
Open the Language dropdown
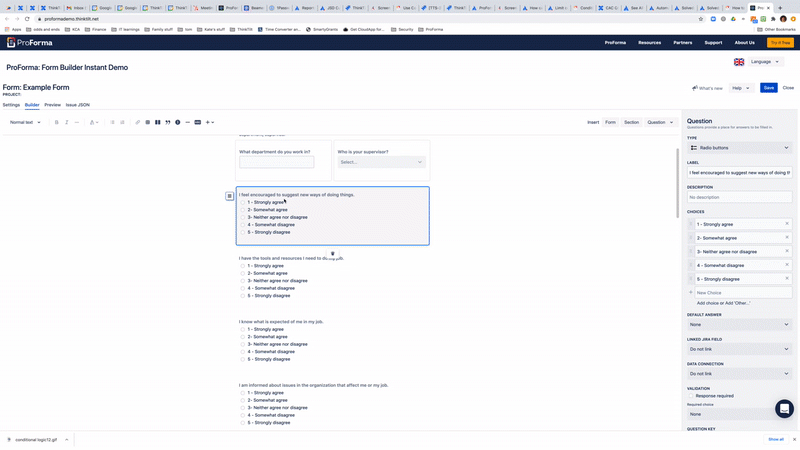[x=764, y=62]
